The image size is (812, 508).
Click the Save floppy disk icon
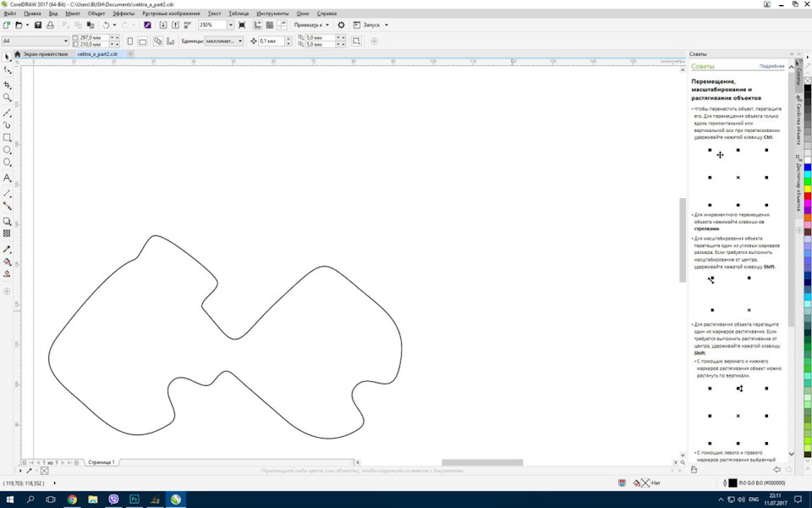click(38, 25)
